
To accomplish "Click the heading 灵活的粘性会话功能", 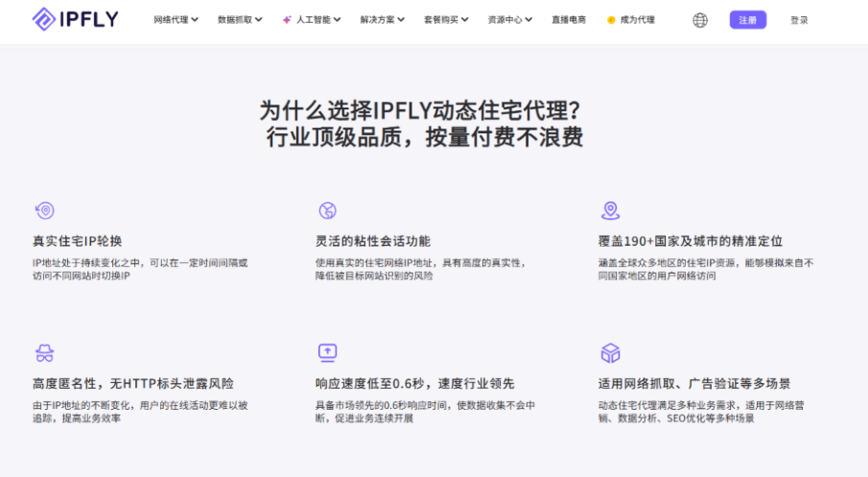I will [x=372, y=241].
